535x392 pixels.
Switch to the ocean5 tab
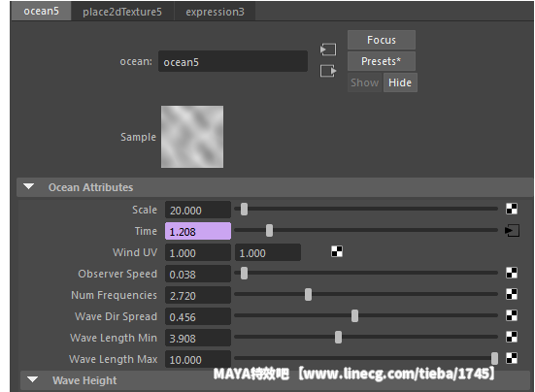42,11
